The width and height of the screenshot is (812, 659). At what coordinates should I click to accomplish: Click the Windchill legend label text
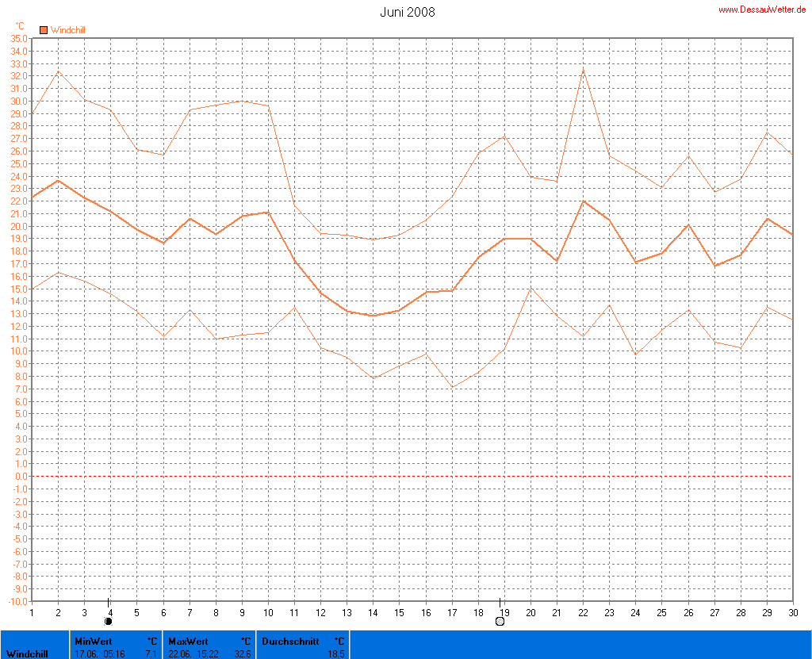67,30
